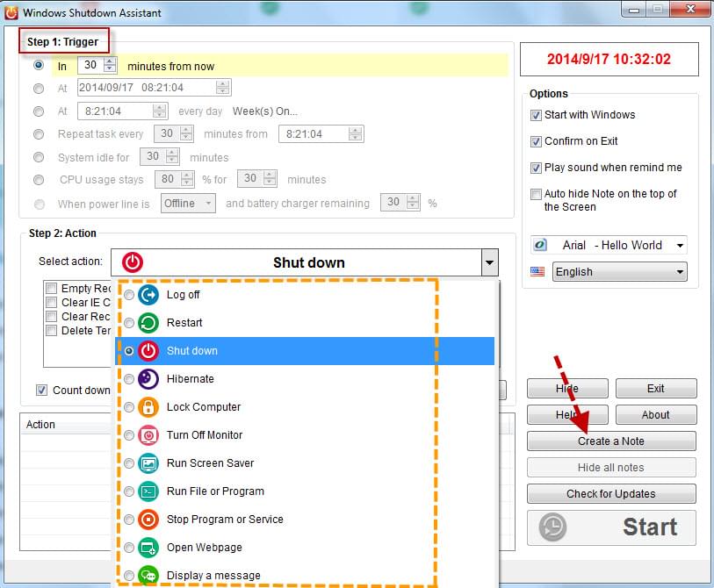Image resolution: width=714 pixels, height=588 pixels.
Task: Collapse the Select action dropdown arrow
Action: (x=489, y=263)
